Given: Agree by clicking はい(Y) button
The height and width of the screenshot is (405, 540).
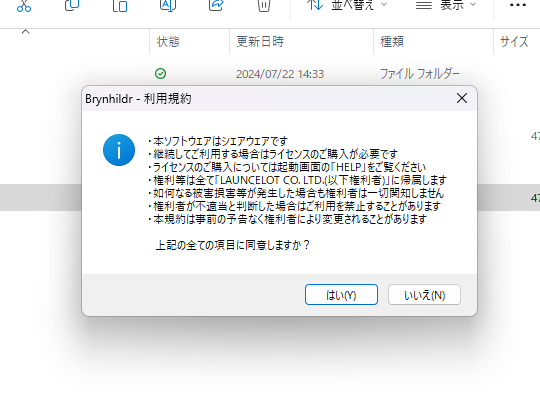Looking at the screenshot, I should 341,295.
